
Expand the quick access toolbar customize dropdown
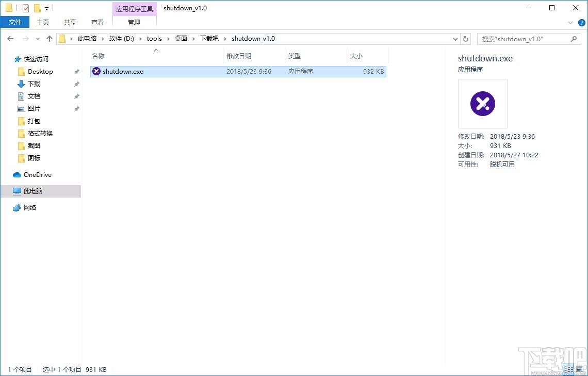pos(46,8)
